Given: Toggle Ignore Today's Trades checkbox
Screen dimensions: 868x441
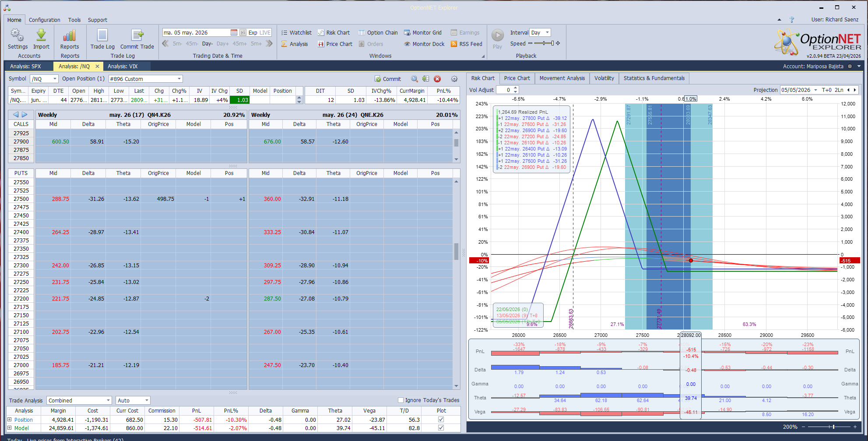Looking at the screenshot, I should click(x=401, y=400).
